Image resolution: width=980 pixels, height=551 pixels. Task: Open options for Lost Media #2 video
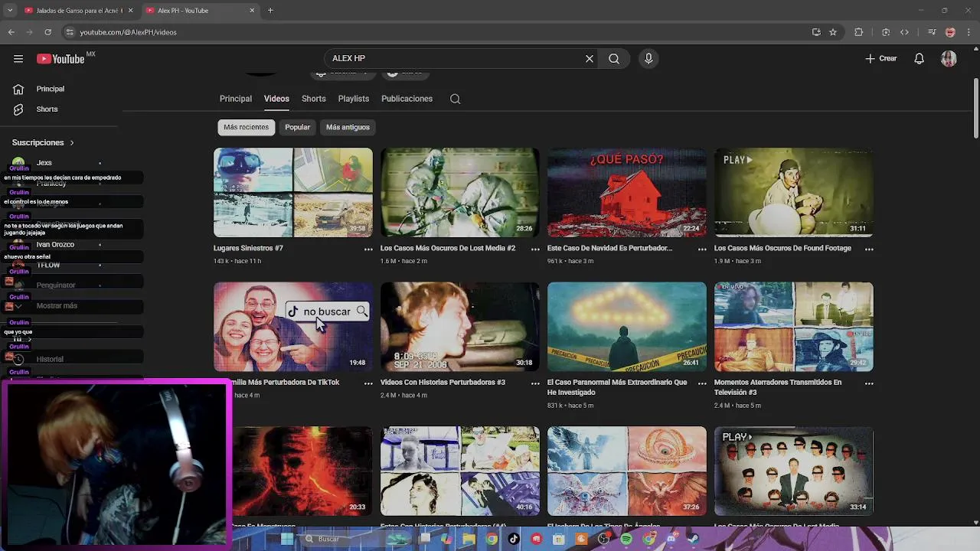535,249
